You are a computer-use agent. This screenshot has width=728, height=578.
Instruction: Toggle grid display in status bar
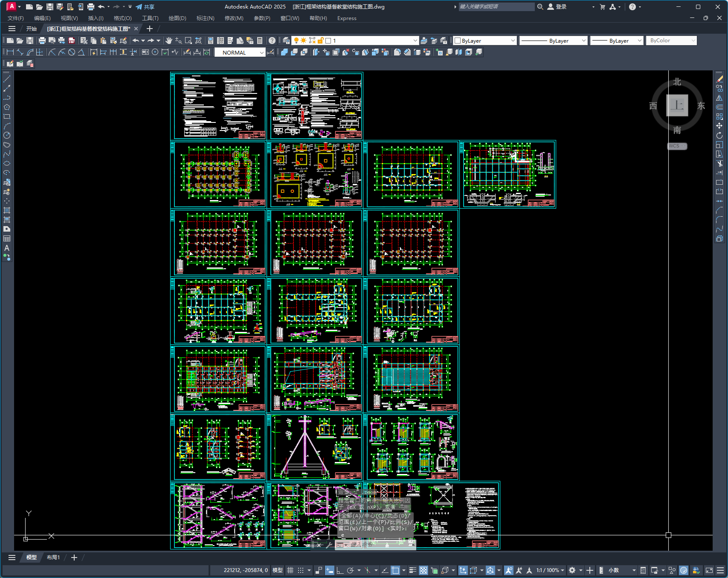pos(290,570)
